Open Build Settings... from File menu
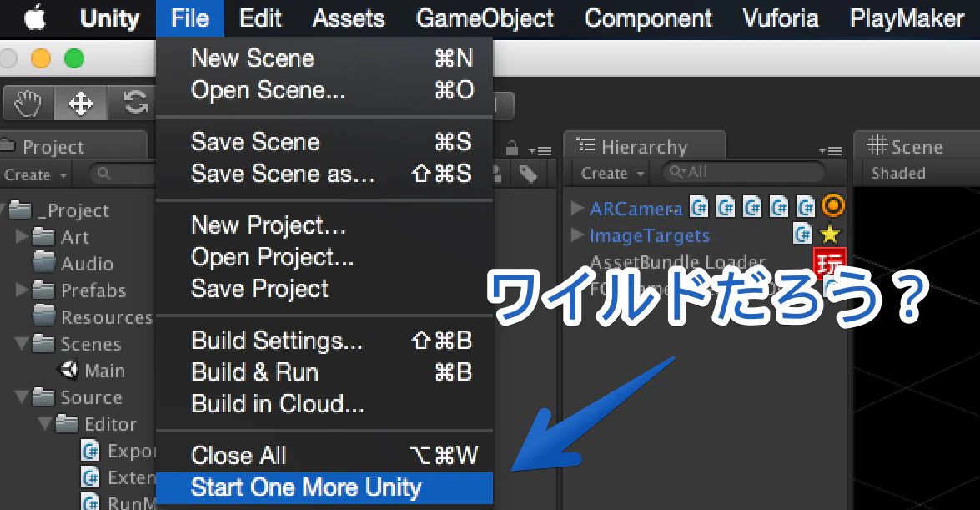This screenshot has height=510, width=980. click(x=324, y=341)
